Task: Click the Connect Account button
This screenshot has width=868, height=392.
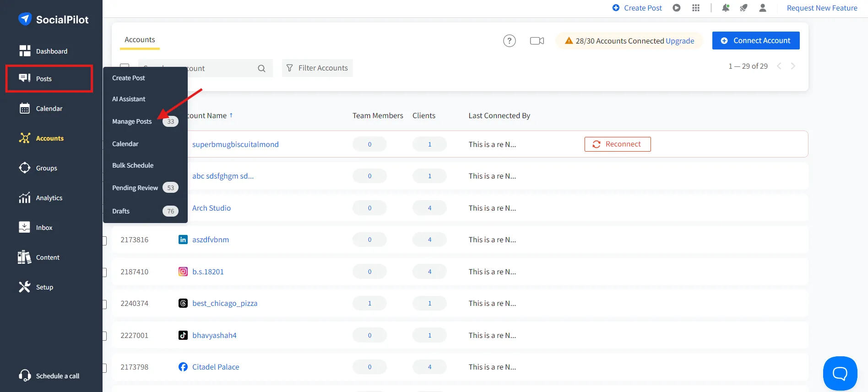Action: coord(756,40)
